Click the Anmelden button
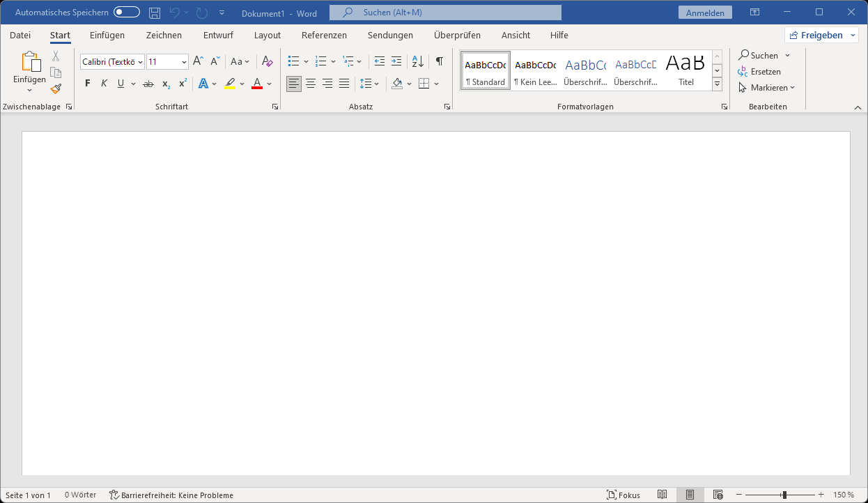868x503 pixels. pos(705,13)
